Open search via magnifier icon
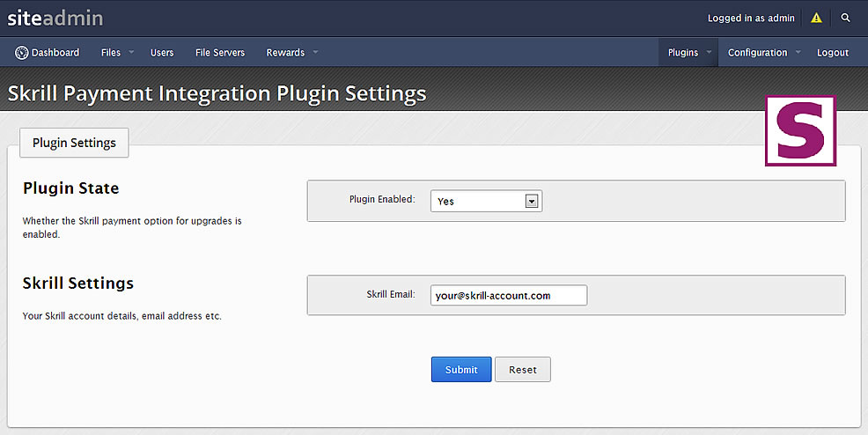 845,18
